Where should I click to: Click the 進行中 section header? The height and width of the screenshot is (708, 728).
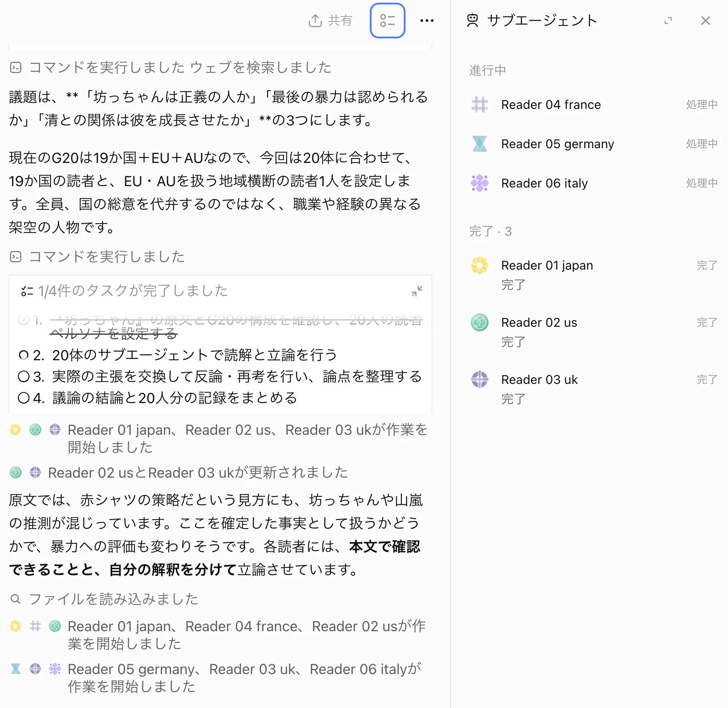point(488,70)
